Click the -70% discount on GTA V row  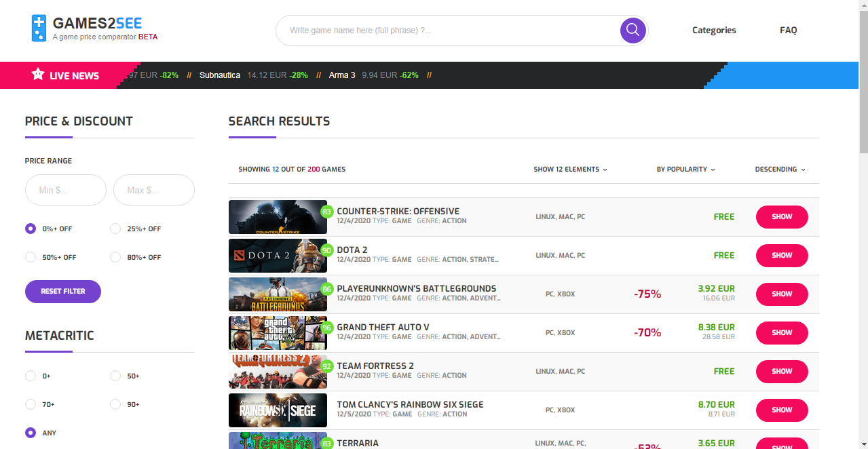pos(647,332)
